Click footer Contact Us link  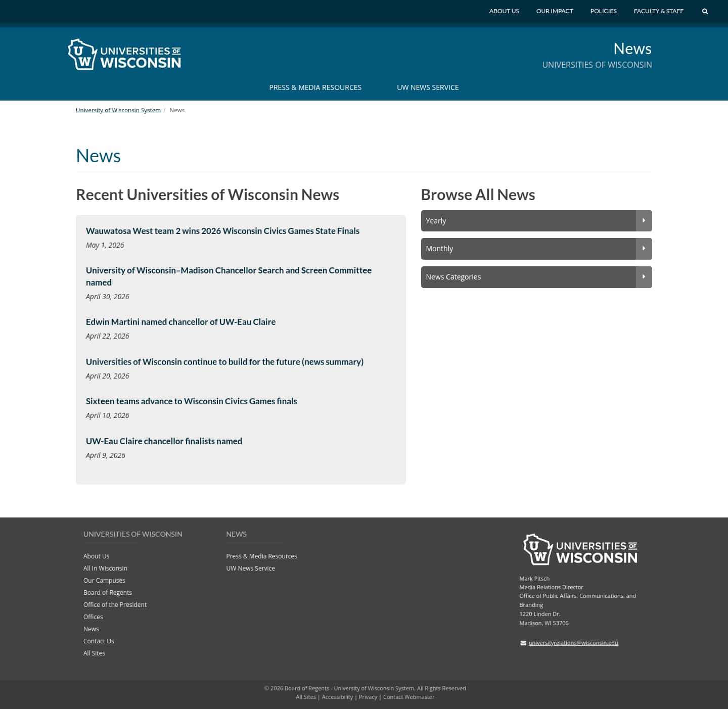[99, 641]
